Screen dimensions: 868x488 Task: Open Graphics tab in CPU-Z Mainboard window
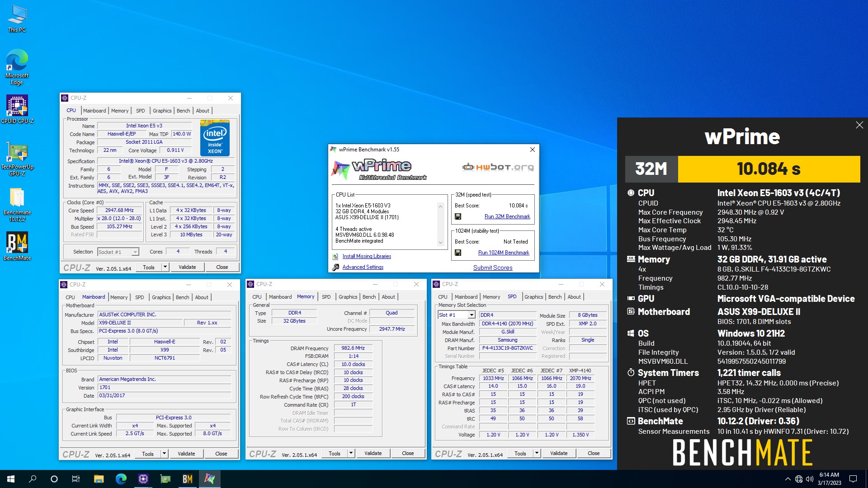pos(161,297)
